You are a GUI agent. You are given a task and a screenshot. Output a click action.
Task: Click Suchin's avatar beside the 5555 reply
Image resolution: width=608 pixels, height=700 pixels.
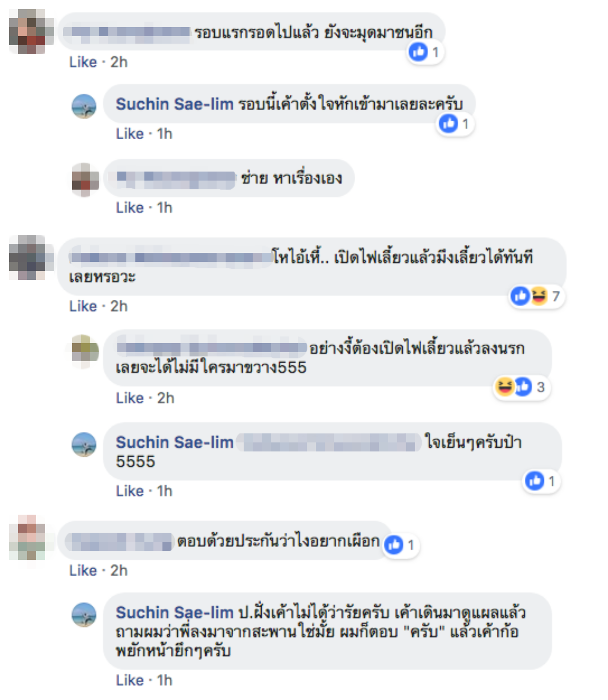[x=84, y=444]
